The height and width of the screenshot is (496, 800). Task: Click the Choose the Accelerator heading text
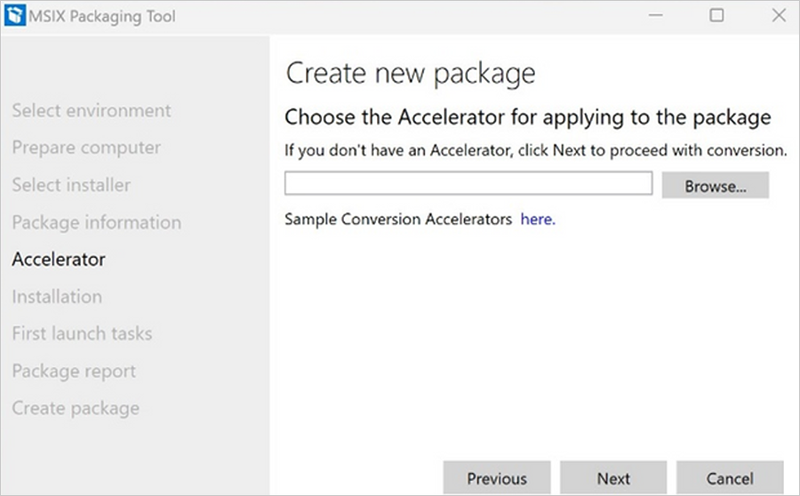528,117
